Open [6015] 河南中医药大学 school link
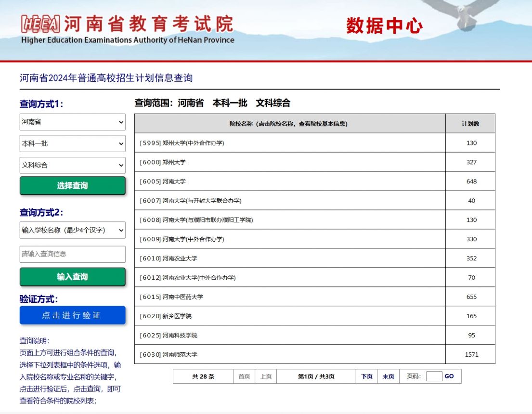Viewport: 532px width, 414px height. click(x=171, y=297)
